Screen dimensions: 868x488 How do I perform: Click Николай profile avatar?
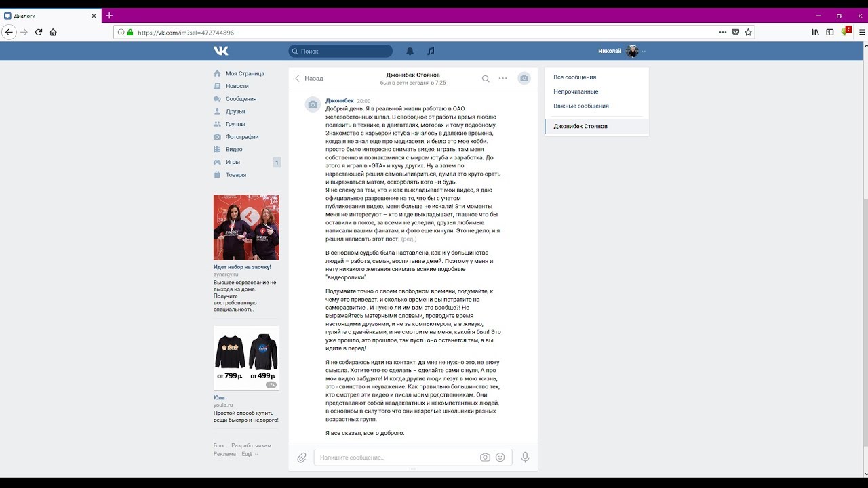[632, 51]
